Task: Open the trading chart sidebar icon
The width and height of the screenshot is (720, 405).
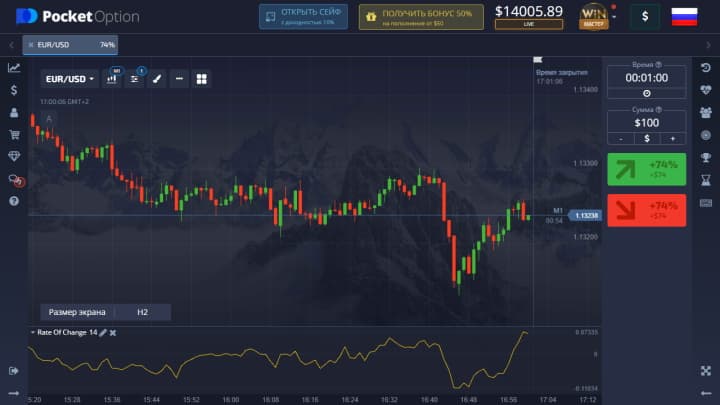Action: pyautogui.click(x=14, y=68)
